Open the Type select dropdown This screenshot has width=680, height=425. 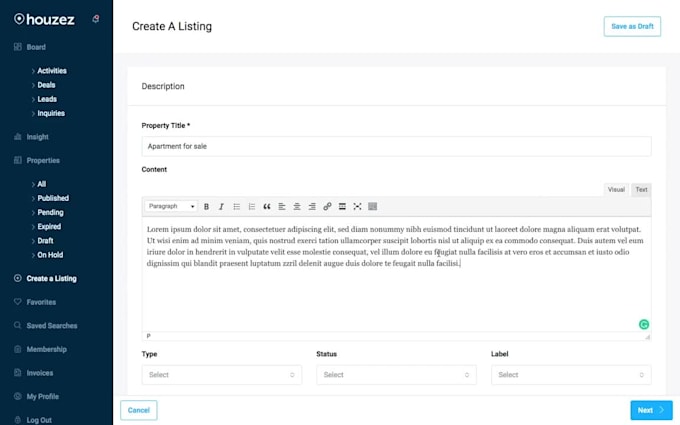pos(222,375)
